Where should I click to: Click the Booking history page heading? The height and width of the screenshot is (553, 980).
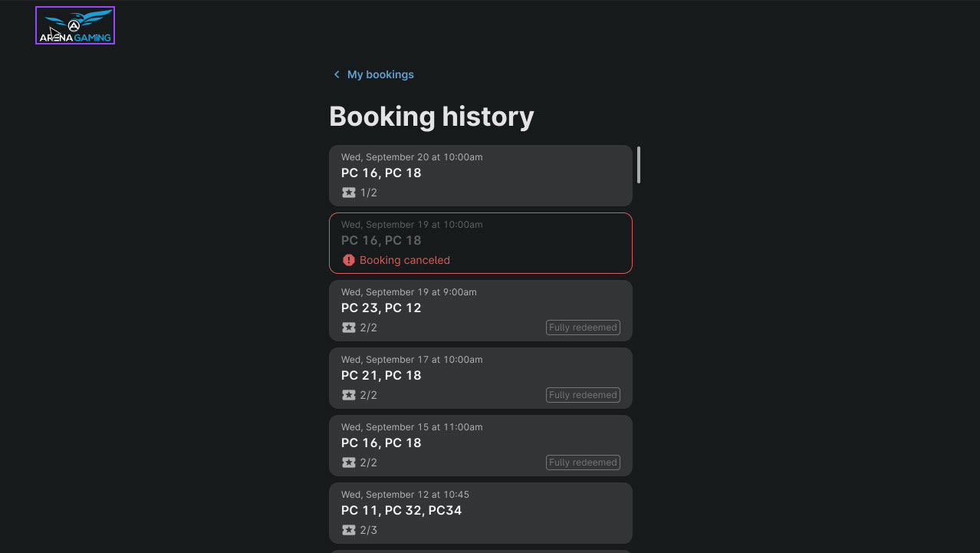click(432, 116)
